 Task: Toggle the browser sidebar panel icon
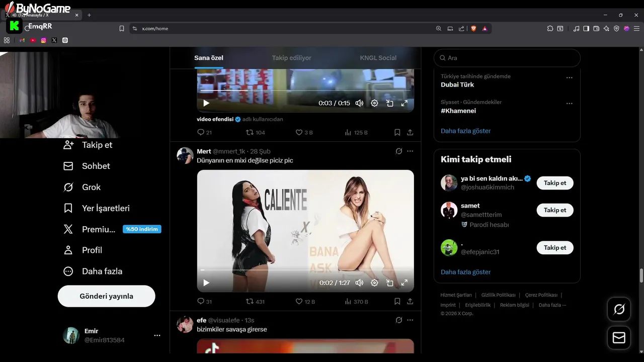pos(586,29)
